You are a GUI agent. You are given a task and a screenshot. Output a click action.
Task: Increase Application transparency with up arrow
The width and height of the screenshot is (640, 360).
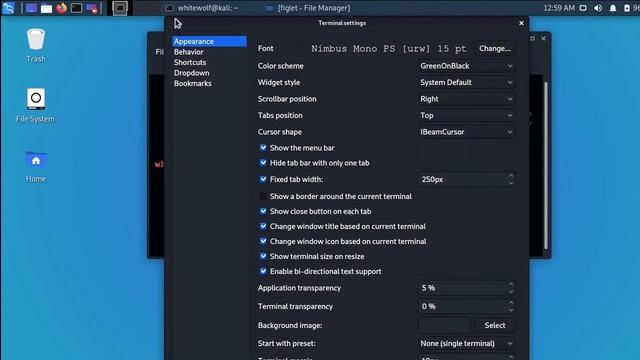pos(511,284)
